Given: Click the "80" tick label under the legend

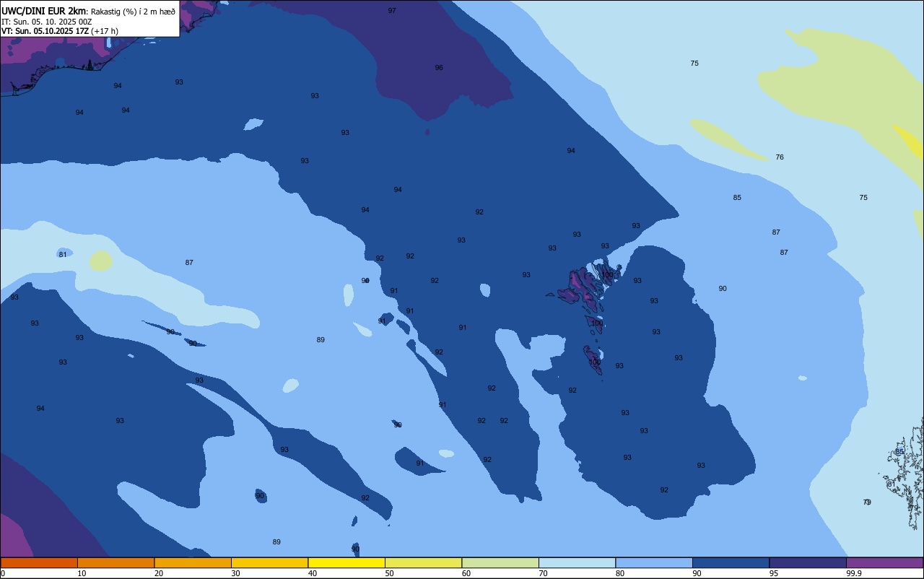Looking at the screenshot, I should 620,573.
